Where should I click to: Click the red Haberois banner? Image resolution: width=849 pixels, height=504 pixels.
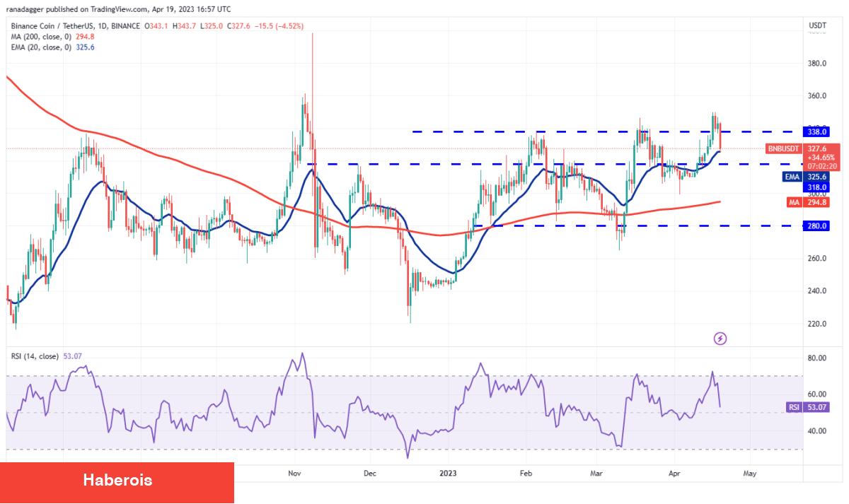[117, 483]
